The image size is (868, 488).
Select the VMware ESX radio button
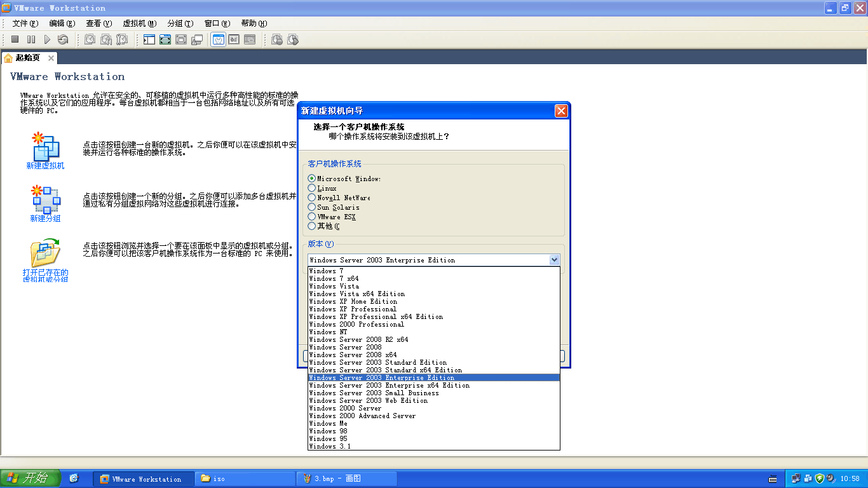(x=311, y=217)
